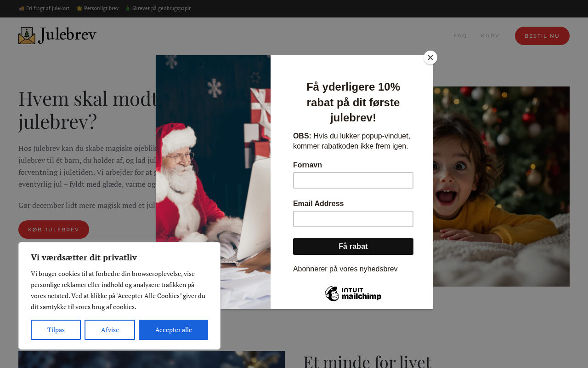Submit with the Få rabat button
The image size is (588, 368).
tap(353, 247)
